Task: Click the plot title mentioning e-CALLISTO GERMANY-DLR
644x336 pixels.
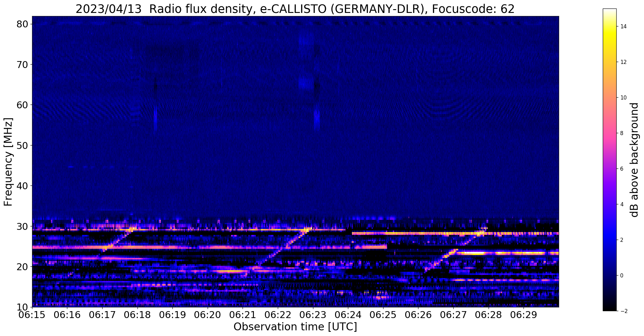Action: (295, 9)
